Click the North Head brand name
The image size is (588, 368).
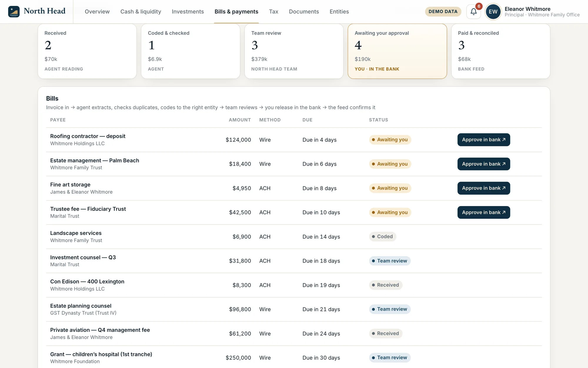pos(44,11)
